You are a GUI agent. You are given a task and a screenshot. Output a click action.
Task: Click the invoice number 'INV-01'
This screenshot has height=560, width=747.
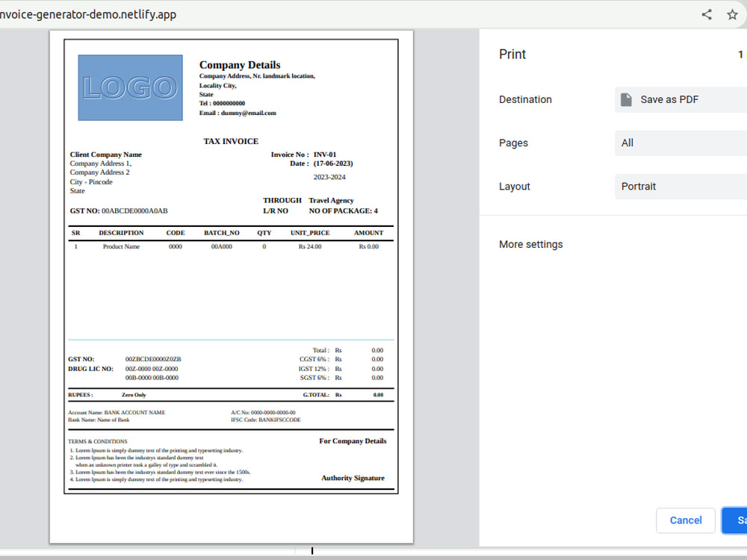tap(325, 155)
